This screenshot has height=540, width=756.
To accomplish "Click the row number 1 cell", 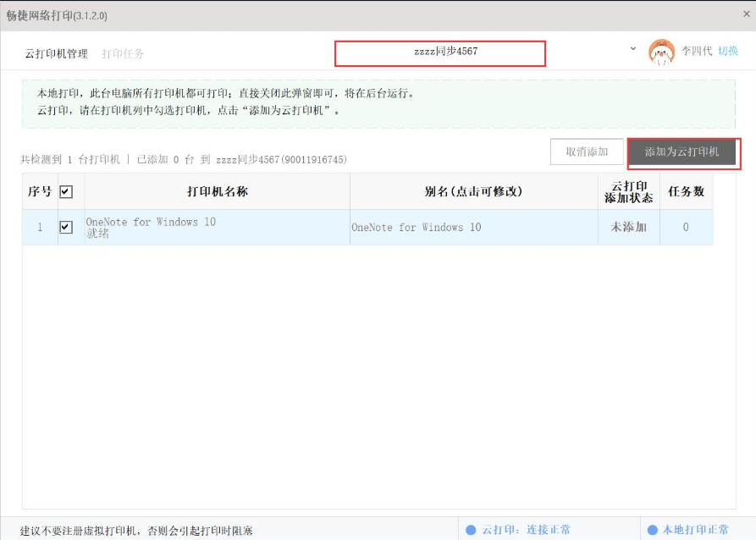I will 40,227.
